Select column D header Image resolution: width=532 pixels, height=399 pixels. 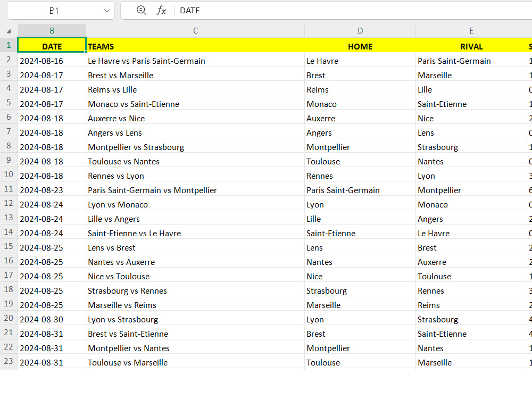coord(360,30)
